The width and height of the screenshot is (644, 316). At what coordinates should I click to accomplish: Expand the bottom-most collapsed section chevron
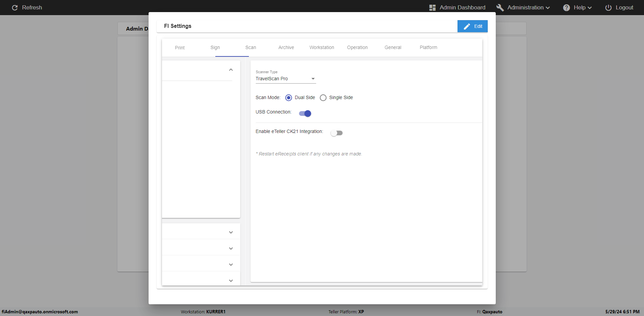[231, 281]
